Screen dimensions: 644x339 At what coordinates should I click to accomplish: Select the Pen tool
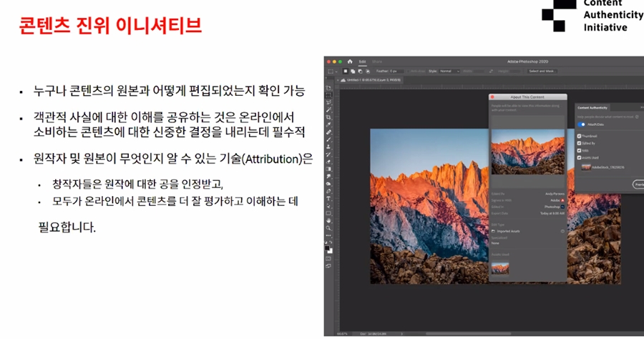tap(328, 191)
